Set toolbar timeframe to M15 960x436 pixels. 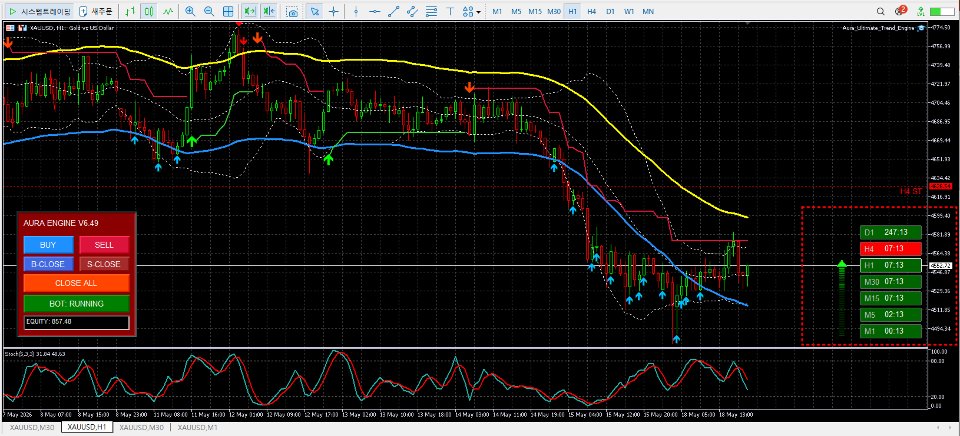click(535, 11)
